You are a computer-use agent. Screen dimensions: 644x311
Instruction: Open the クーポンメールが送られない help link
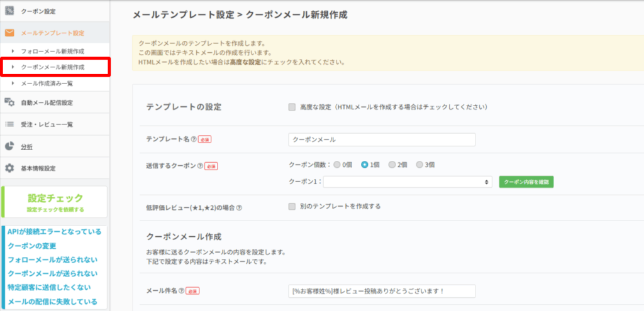(x=52, y=273)
